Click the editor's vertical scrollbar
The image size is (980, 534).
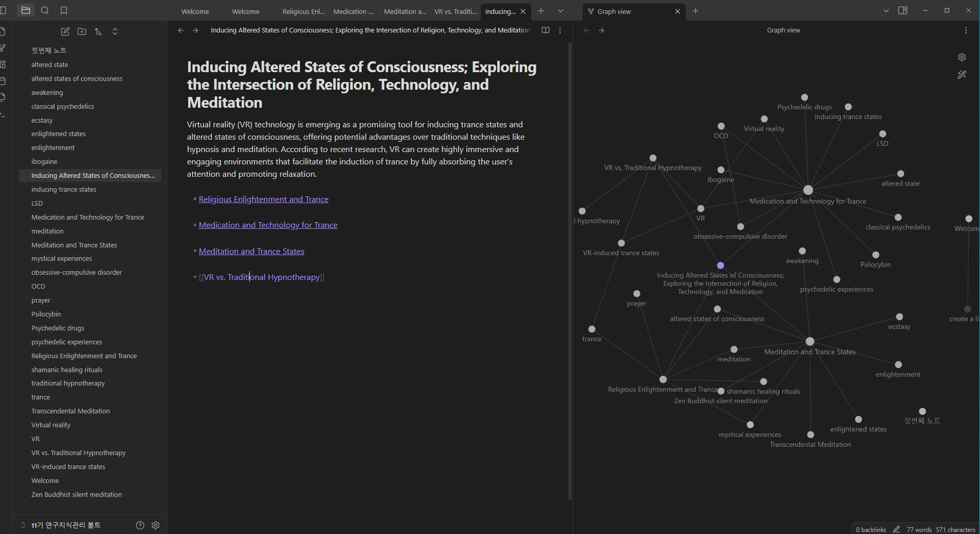coord(570,258)
